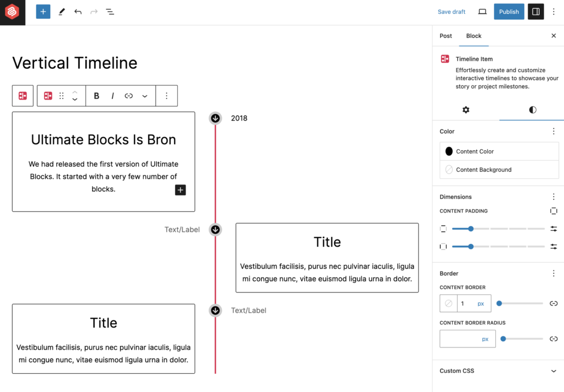Open more formatting options dropdown in toolbar
The image size is (564, 392).
coord(145,96)
